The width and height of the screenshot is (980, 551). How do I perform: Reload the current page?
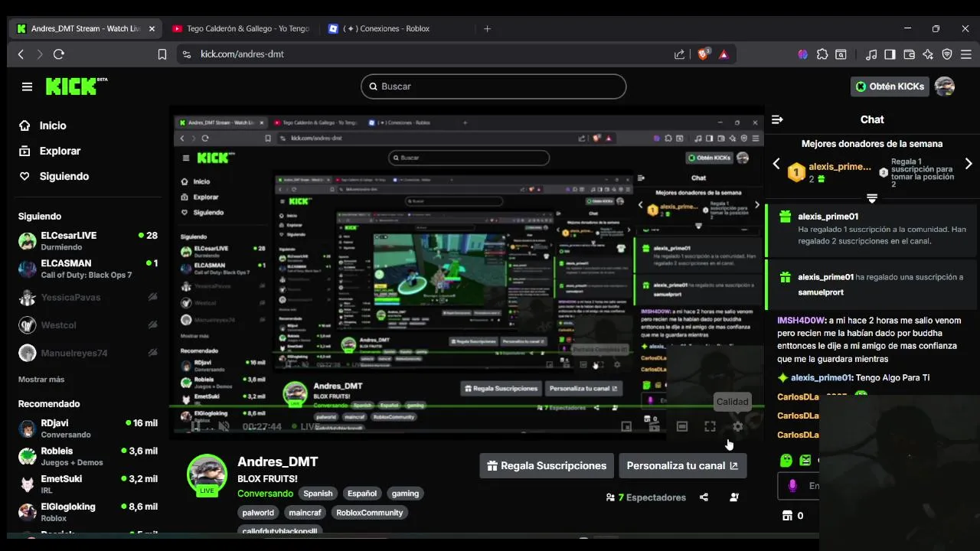(x=59, y=54)
